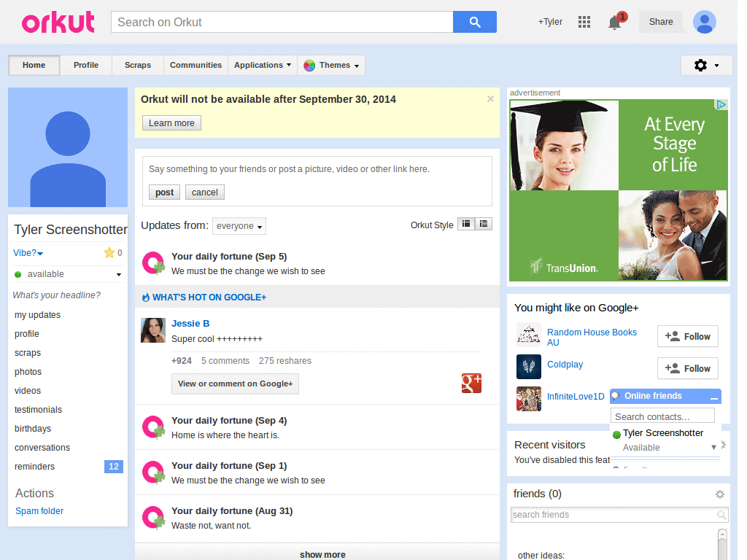
Task: Open the Scraps tab
Action: click(x=138, y=65)
